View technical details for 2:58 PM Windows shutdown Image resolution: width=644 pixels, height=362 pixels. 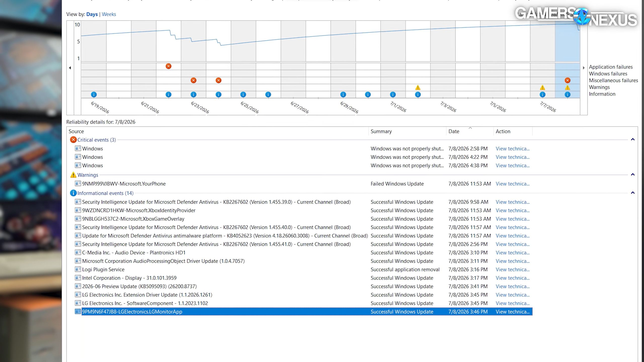click(x=512, y=149)
